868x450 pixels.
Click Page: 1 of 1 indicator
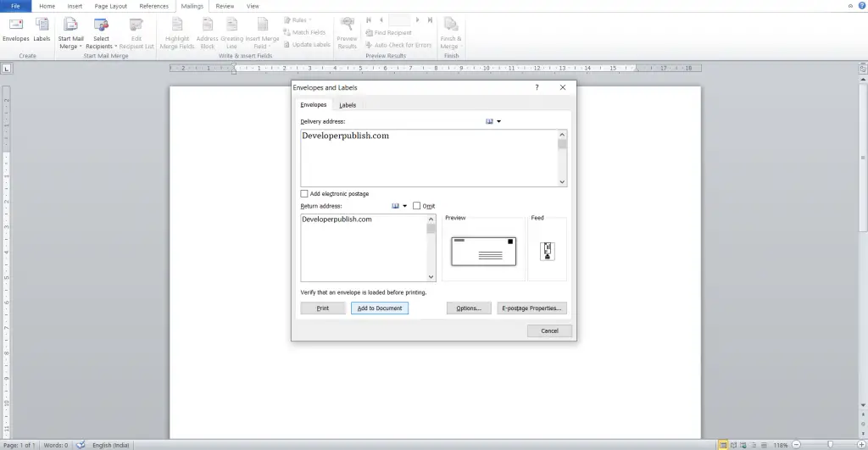click(x=19, y=445)
